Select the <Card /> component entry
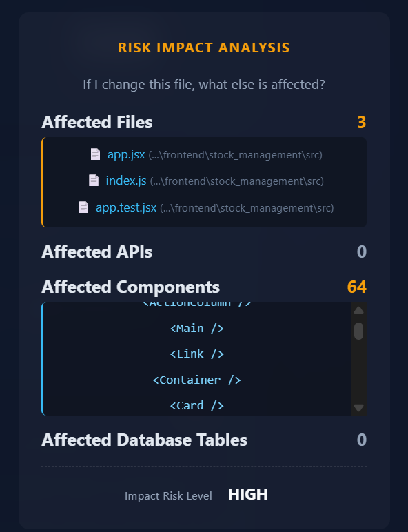 [x=197, y=405]
